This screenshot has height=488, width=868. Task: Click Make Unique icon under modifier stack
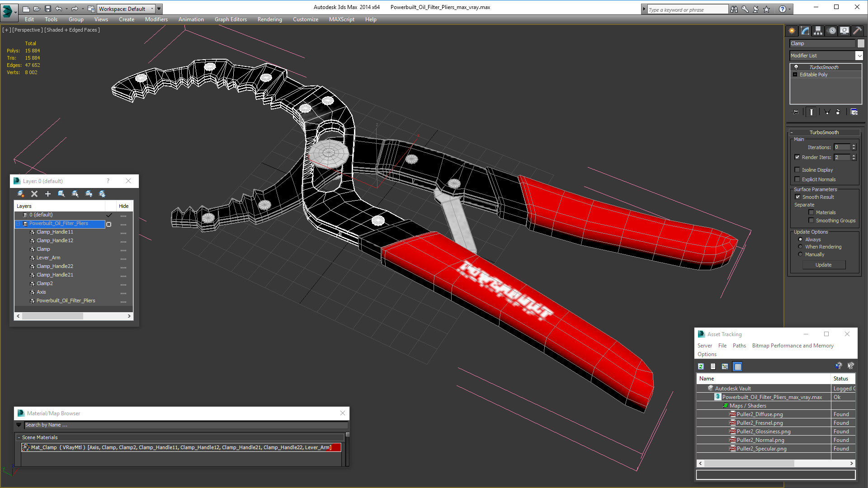coord(827,112)
